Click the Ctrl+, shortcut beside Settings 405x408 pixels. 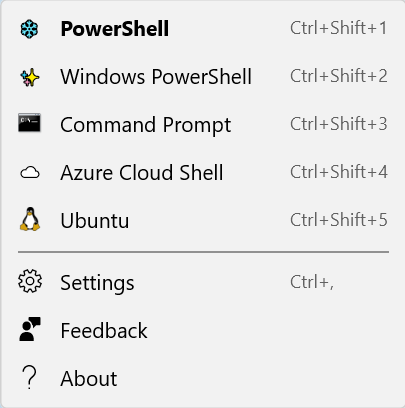tap(312, 282)
